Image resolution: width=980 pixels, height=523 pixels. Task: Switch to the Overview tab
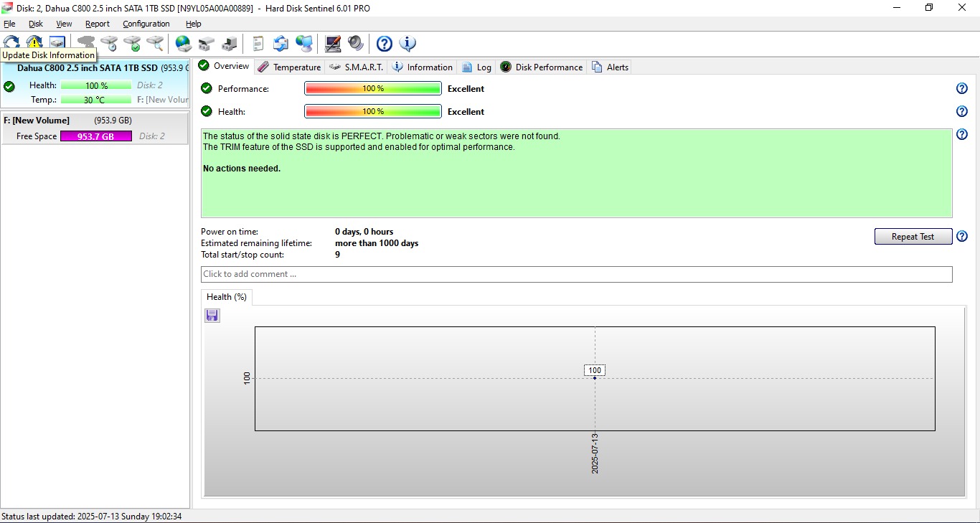click(225, 66)
